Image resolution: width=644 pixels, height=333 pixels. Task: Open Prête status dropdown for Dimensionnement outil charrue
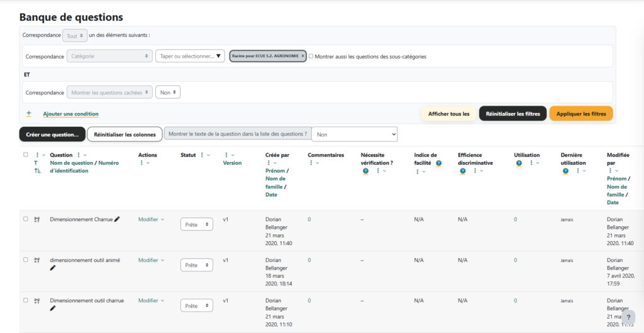pyautogui.click(x=197, y=305)
